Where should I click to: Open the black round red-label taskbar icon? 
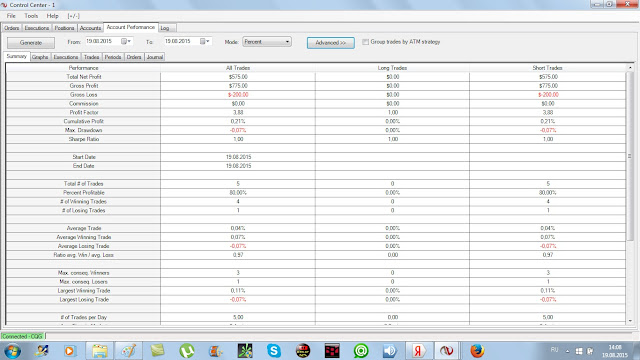[303, 351]
